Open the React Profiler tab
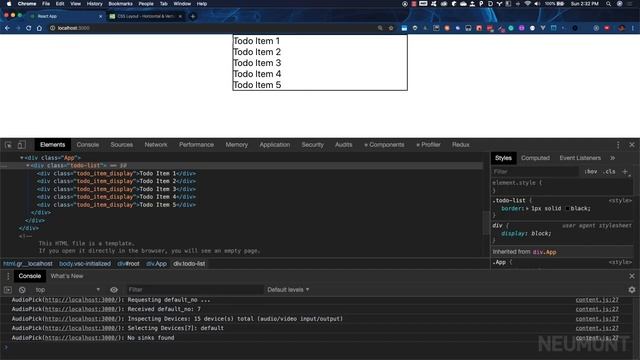Screen dimensions: 640x360 pos(428,145)
